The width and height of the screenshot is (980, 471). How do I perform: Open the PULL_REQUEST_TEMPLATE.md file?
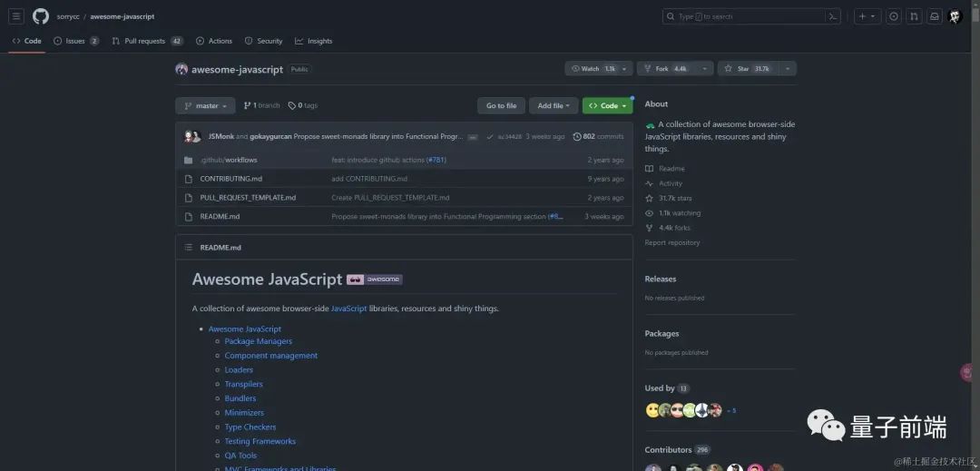tap(248, 198)
